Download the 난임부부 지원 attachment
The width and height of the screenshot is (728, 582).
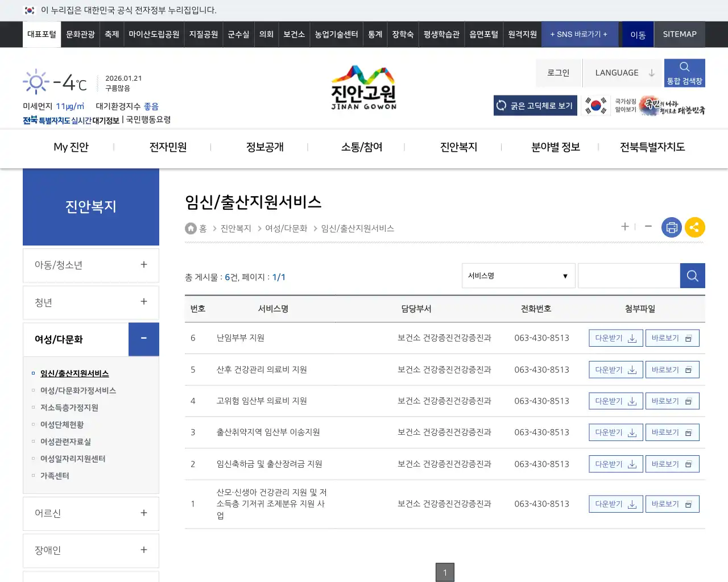pyautogui.click(x=615, y=338)
